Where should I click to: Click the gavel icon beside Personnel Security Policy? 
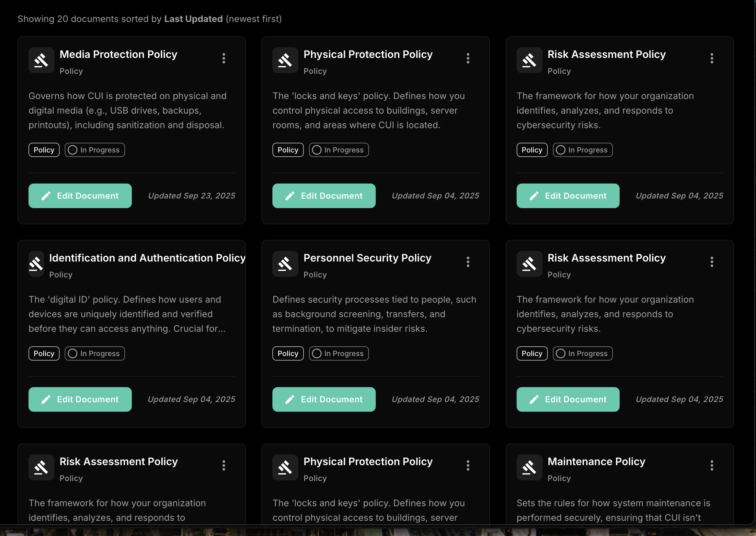(285, 264)
